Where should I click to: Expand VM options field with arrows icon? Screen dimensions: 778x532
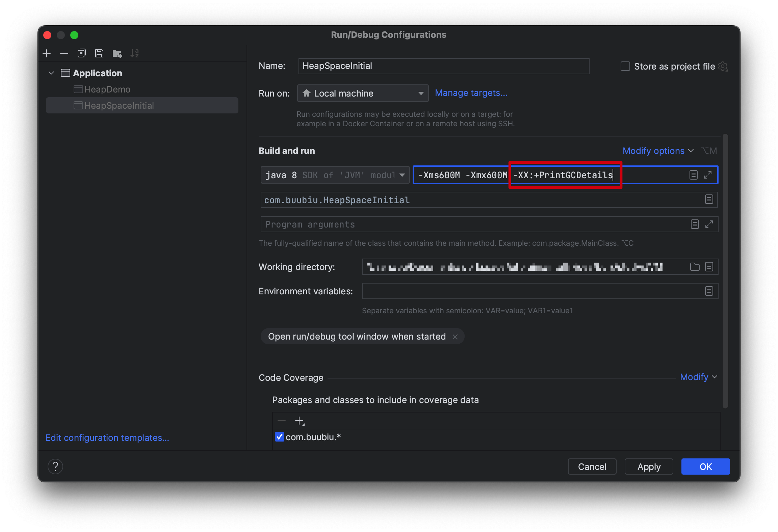coord(708,175)
